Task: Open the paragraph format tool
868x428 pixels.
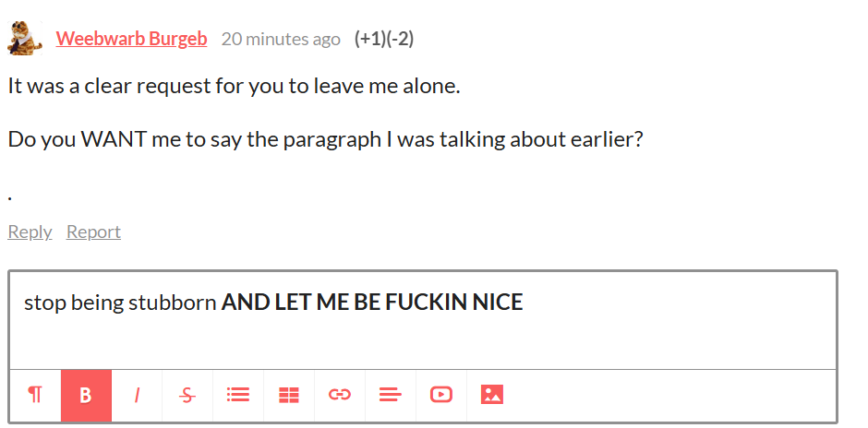Action: coord(35,396)
